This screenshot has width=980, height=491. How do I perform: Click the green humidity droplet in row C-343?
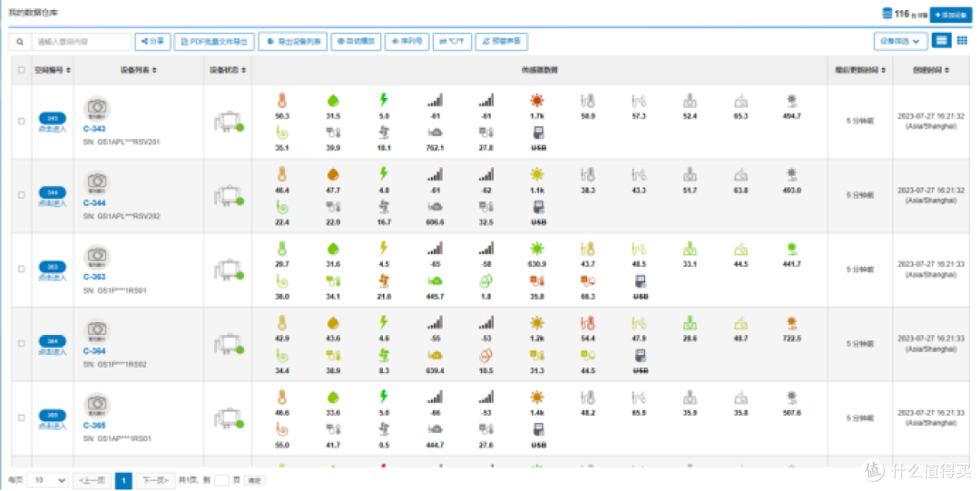coord(333,100)
